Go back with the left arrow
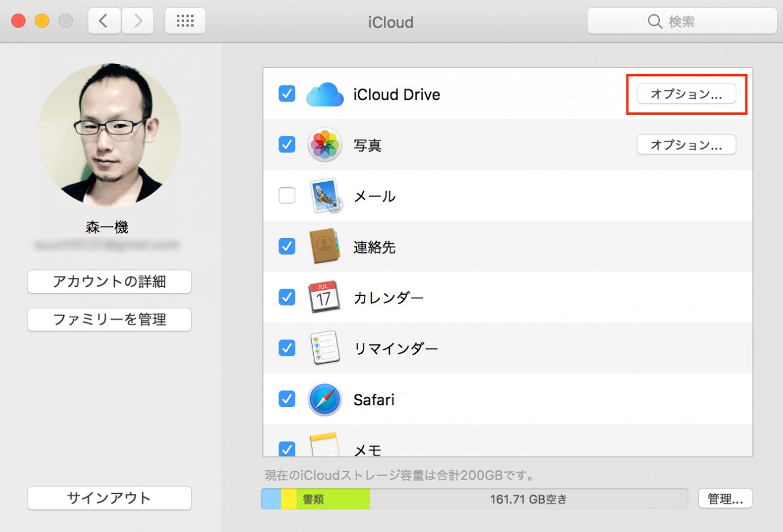The image size is (783, 532). click(104, 22)
